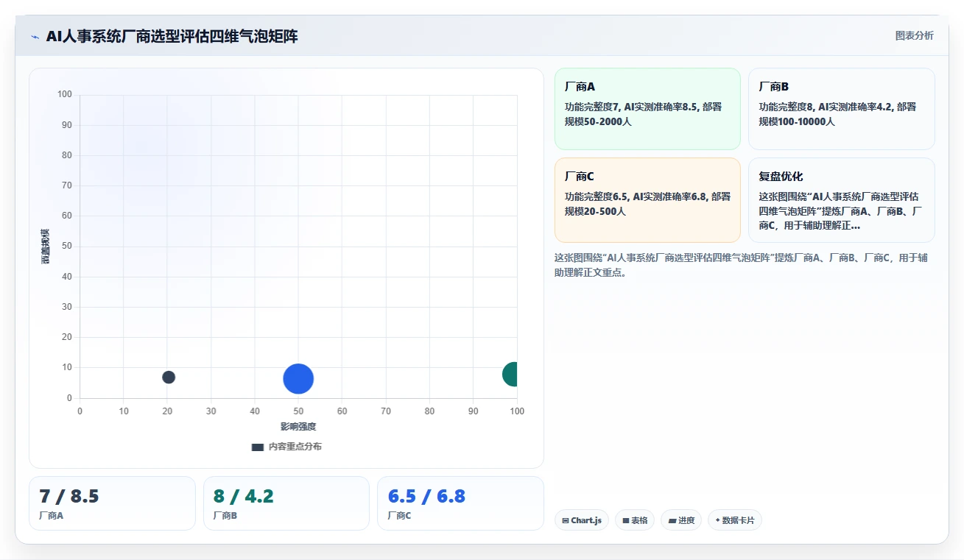Click the 表格 tag
This screenshot has height=560, width=964.
coord(635,520)
